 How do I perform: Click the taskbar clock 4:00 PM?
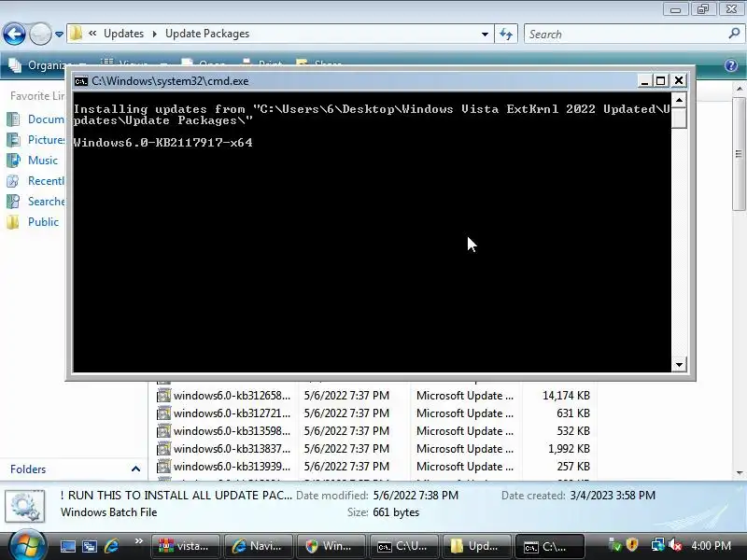pos(711,546)
